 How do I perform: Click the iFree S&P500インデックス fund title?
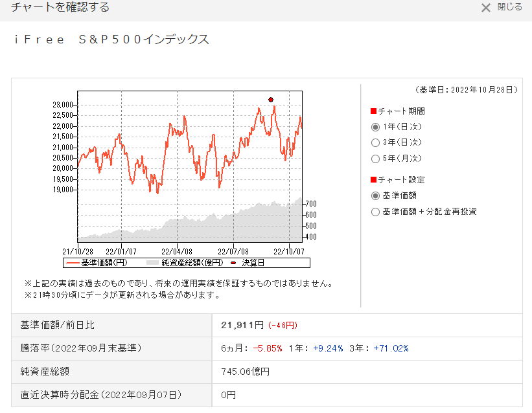click(111, 39)
